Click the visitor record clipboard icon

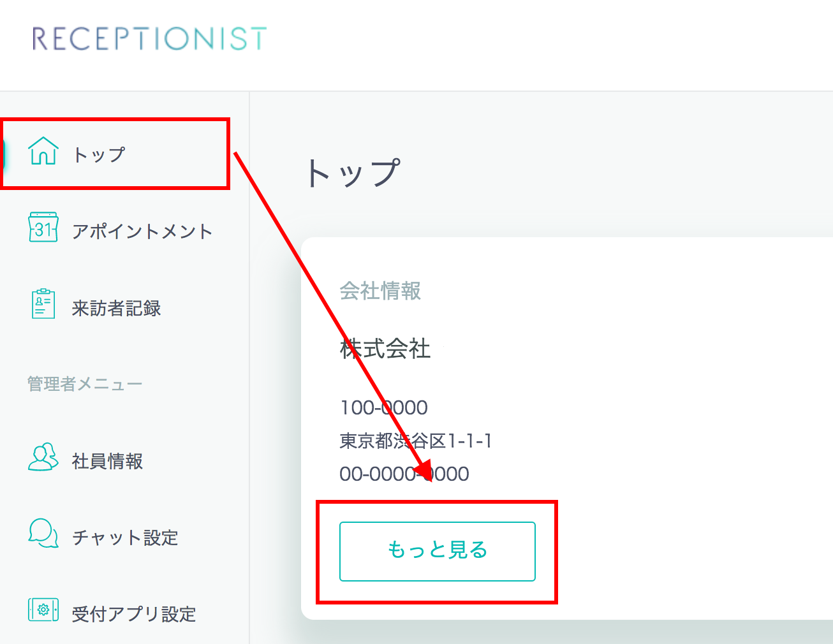(43, 304)
